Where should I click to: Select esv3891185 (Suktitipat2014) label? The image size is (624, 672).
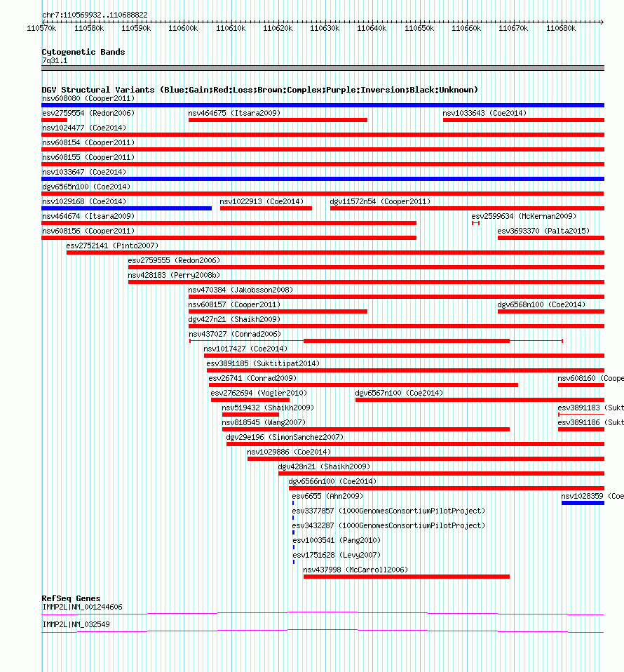(263, 363)
